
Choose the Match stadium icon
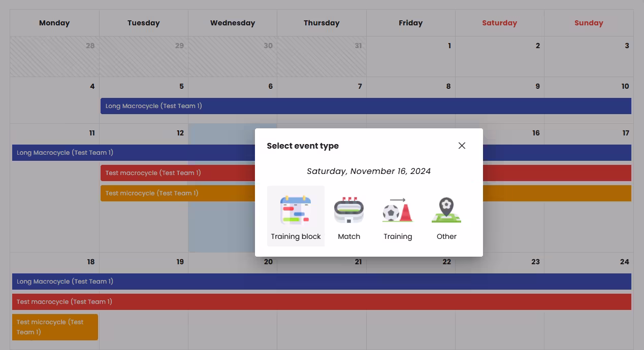(x=349, y=210)
